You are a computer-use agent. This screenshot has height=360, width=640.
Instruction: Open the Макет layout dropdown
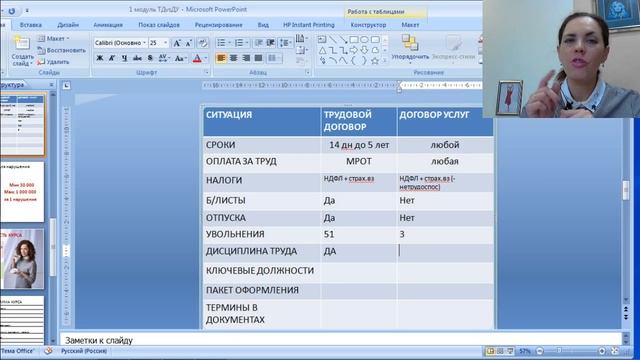(53, 38)
